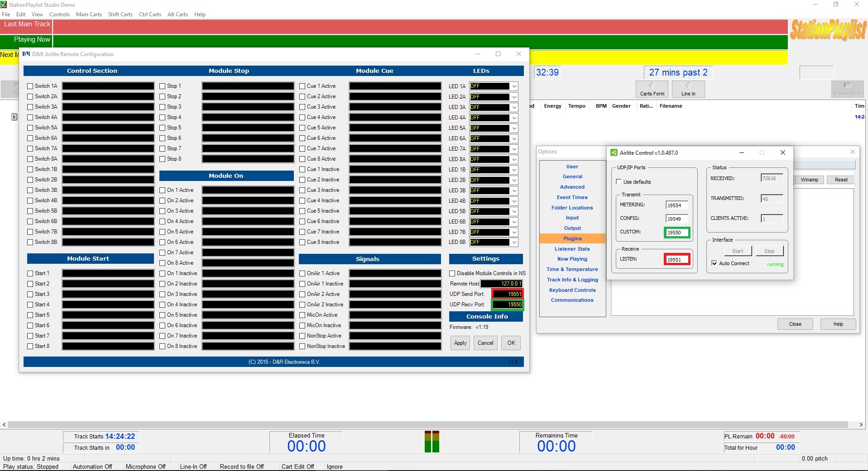Toggle the Line In toolbar button

pos(688,89)
